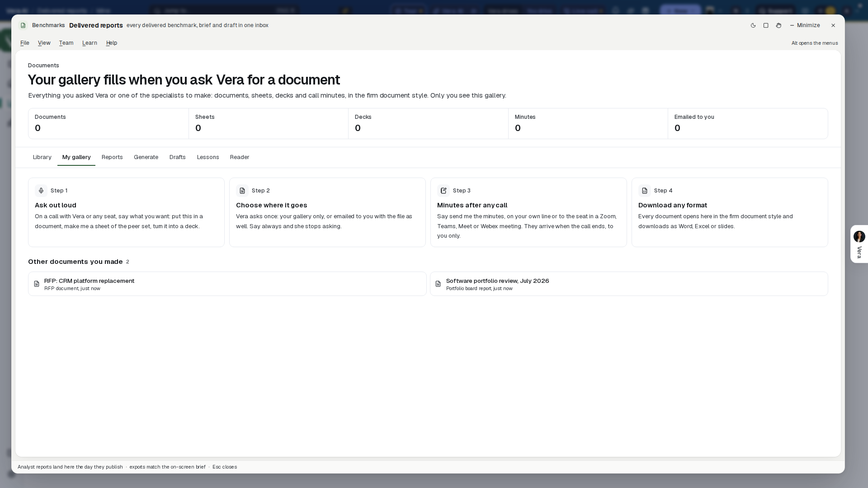
Task: Click the Decks count card
Action: point(428,123)
